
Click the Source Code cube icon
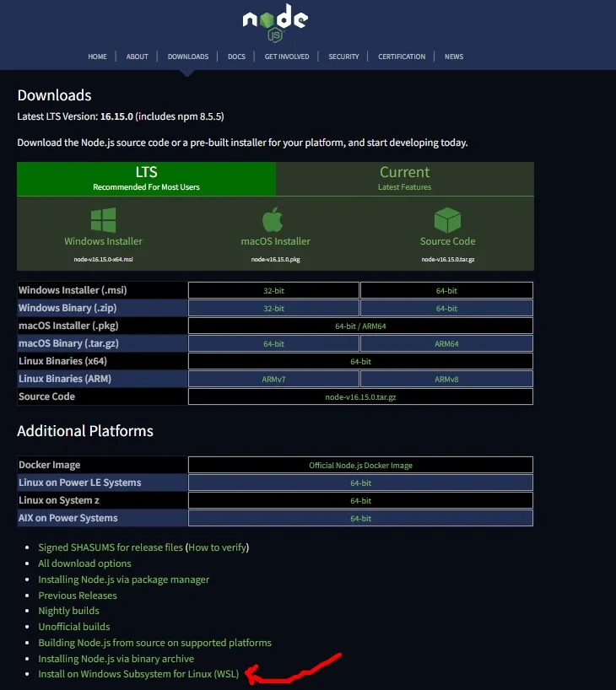pos(446,220)
